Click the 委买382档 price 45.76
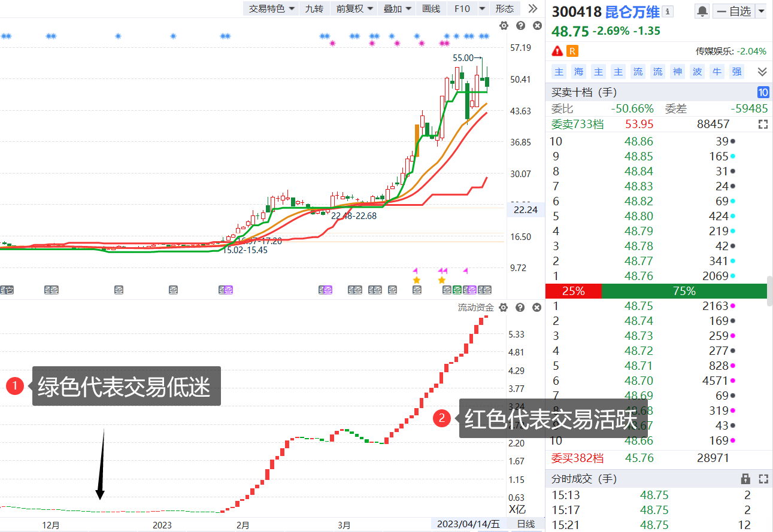This screenshot has height=532, width=773. [639, 458]
